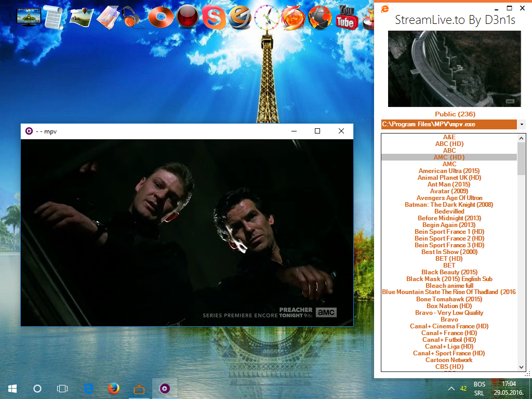Open the dark red round icon in the dock
This screenshot has width=532, height=399.
tap(187, 16)
